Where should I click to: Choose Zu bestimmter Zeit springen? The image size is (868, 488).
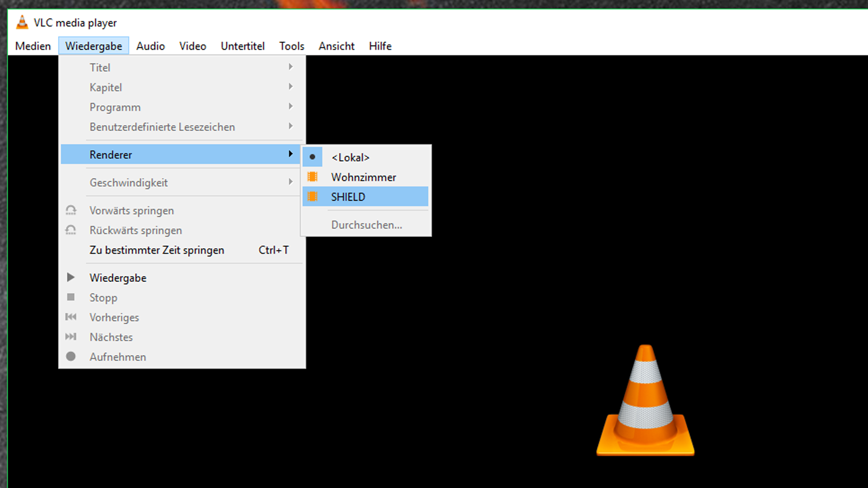pos(157,250)
